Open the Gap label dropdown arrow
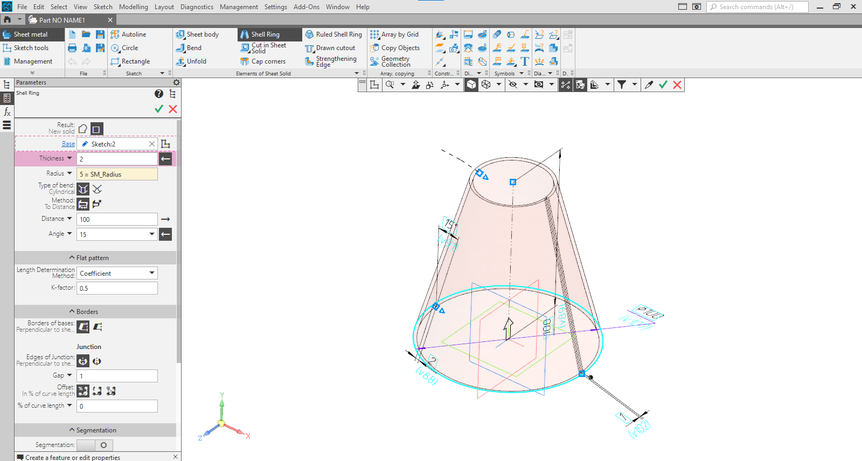 point(69,375)
